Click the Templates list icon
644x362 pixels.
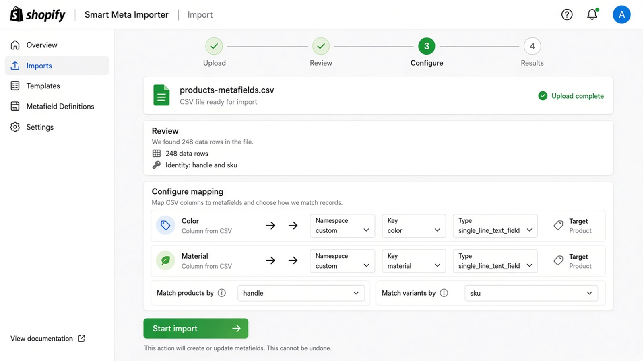coord(15,86)
